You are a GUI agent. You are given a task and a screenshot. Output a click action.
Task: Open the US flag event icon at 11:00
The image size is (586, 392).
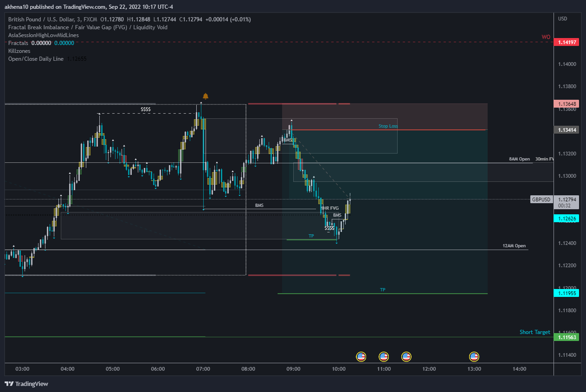(383, 357)
